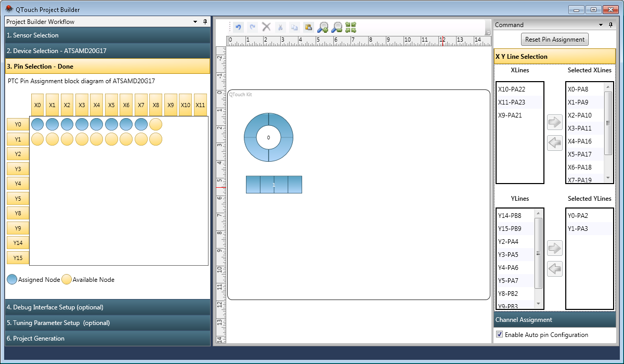Click the Zoom In magnifier icon
This screenshot has width=624, height=364.
(x=323, y=27)
